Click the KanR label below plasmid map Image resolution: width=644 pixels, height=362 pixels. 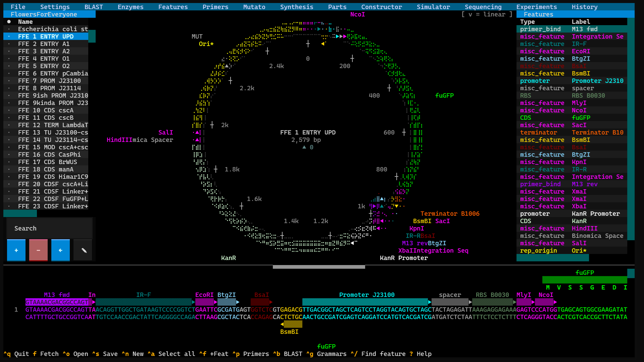point(229,258)
